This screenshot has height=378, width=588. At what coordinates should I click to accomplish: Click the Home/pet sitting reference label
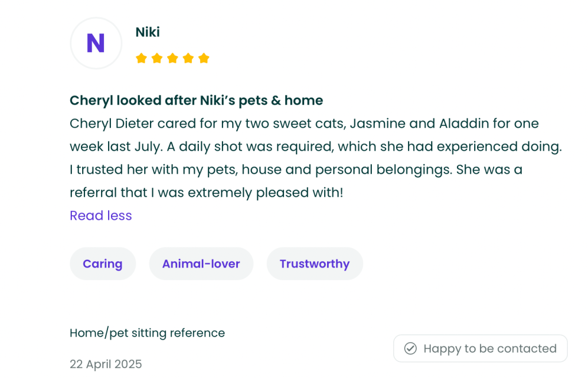(x=147, y=333)
